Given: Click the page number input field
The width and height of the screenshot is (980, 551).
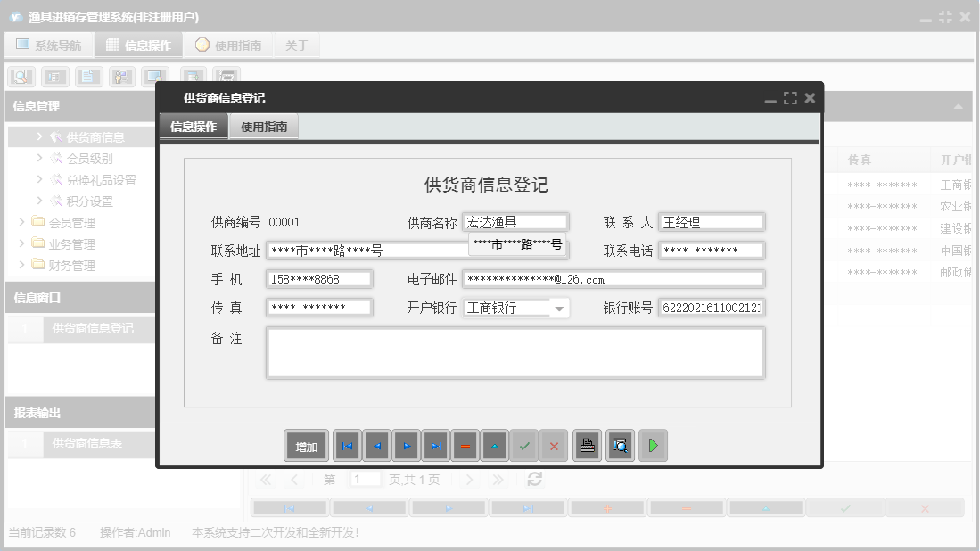Looking at the screenshot, I should tap(365, 479).
